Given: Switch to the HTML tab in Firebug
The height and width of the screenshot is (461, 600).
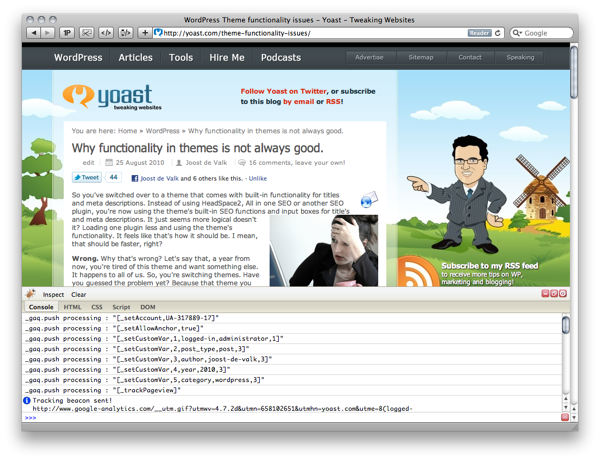Looking at the screenshot, I should (x=72, y=307).
